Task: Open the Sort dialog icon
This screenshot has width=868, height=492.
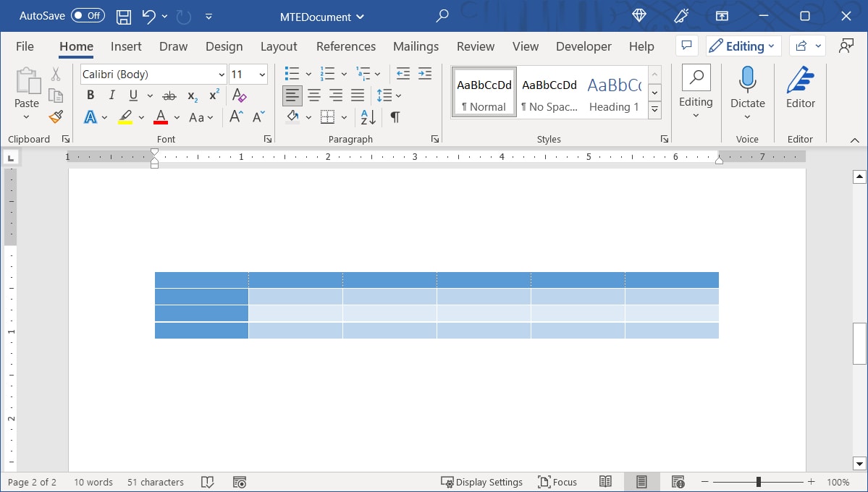Action: click(366, 116)
